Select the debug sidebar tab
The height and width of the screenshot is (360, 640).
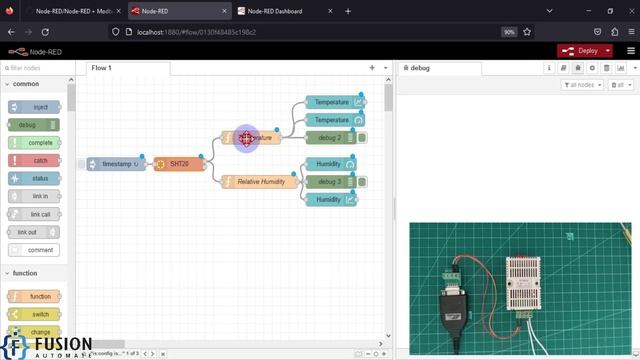tap(440, 68)
